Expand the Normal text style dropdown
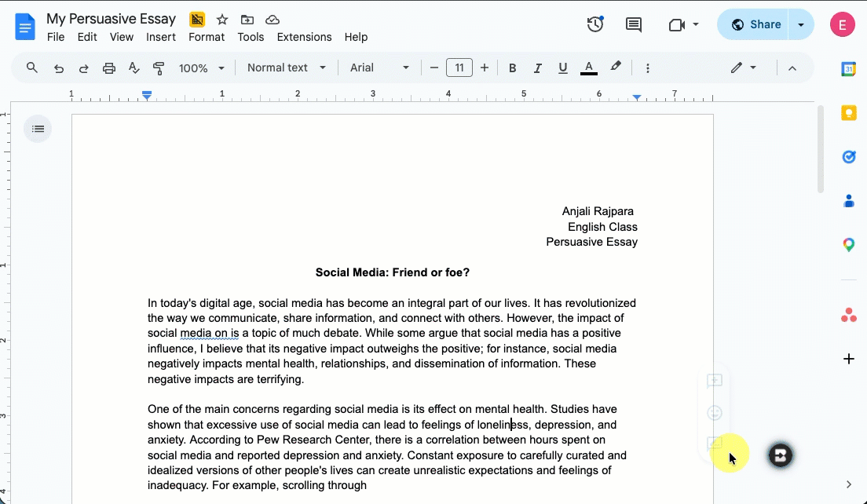 pos(286,68)
